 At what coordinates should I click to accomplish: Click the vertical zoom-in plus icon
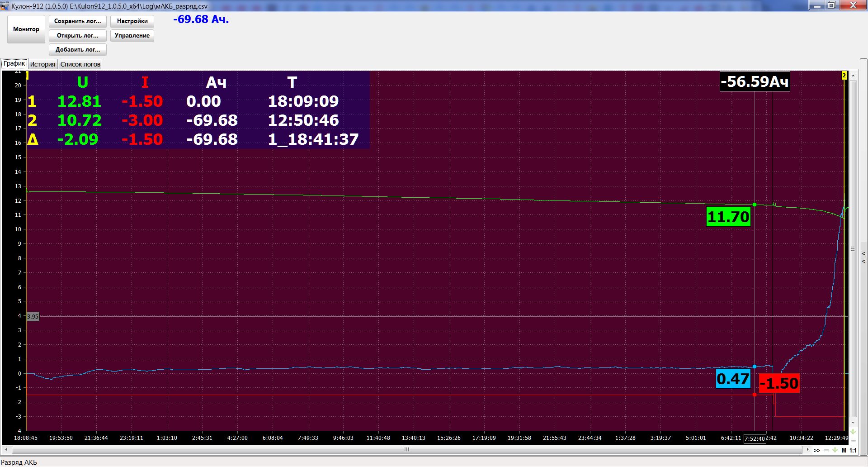pyautogui.click(x=853, y=432)
